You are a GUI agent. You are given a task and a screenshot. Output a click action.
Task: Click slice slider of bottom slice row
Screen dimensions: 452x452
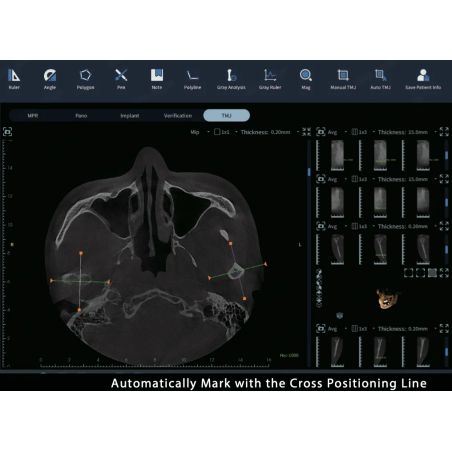(446, 352)
